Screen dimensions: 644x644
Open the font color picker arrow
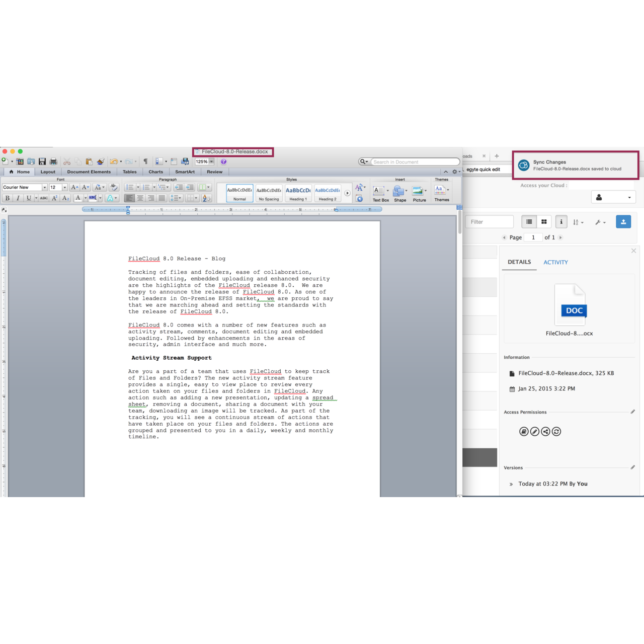tap(85, 198)
